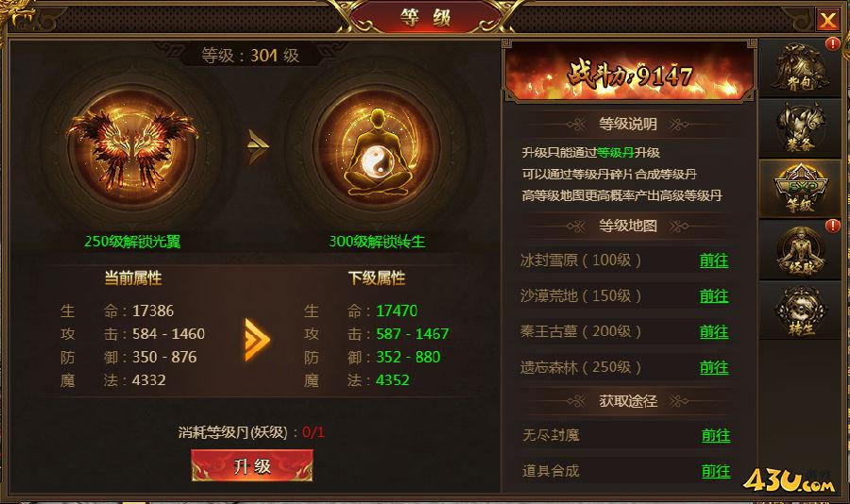Image resolution: width=850 pixels, height=504 pixels.
Task: Open the 装备 equipment sidebar icon
Action: click(x=800, y=128)
